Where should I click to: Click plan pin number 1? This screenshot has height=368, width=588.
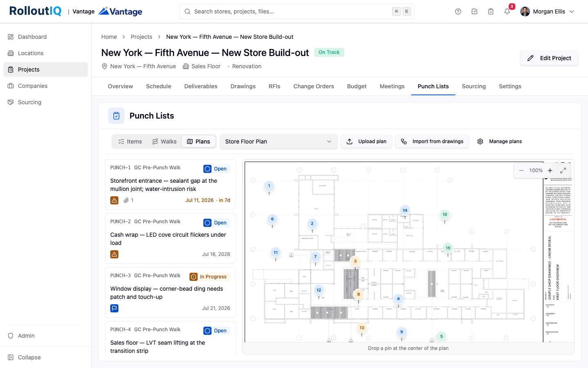tap(269, 186)
